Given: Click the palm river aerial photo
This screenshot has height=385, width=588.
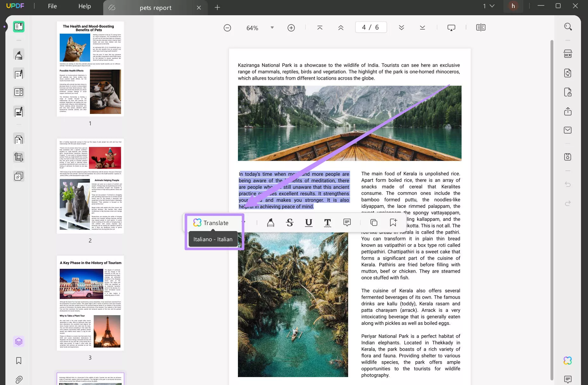Looking at the screenshot, I should click(293, 305).
